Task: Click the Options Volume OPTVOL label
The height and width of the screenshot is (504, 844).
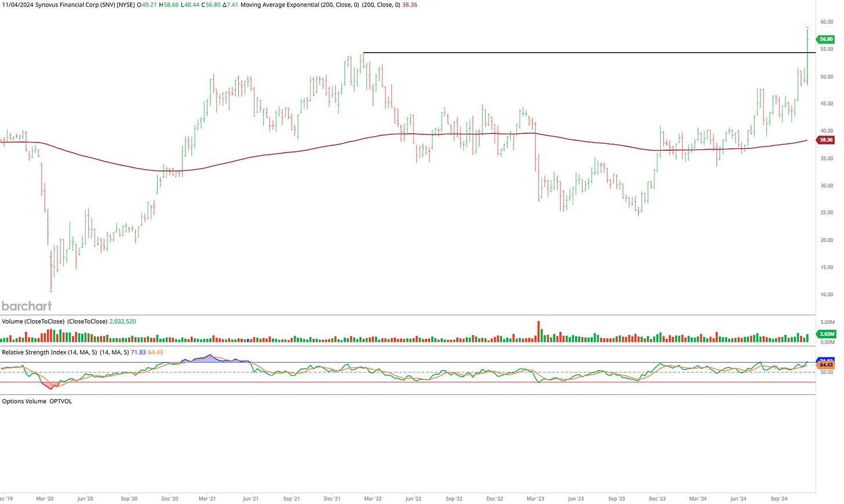Action: point(37,401)
